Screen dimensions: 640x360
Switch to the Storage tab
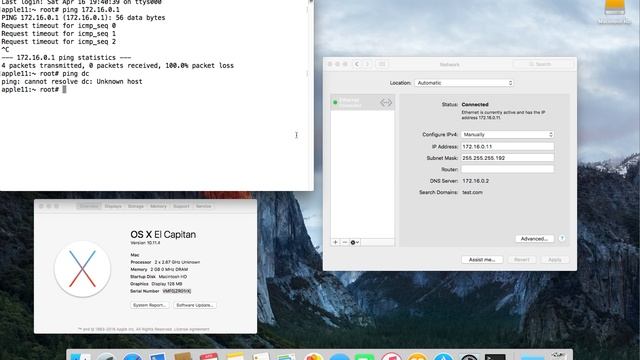pos(136,206)
